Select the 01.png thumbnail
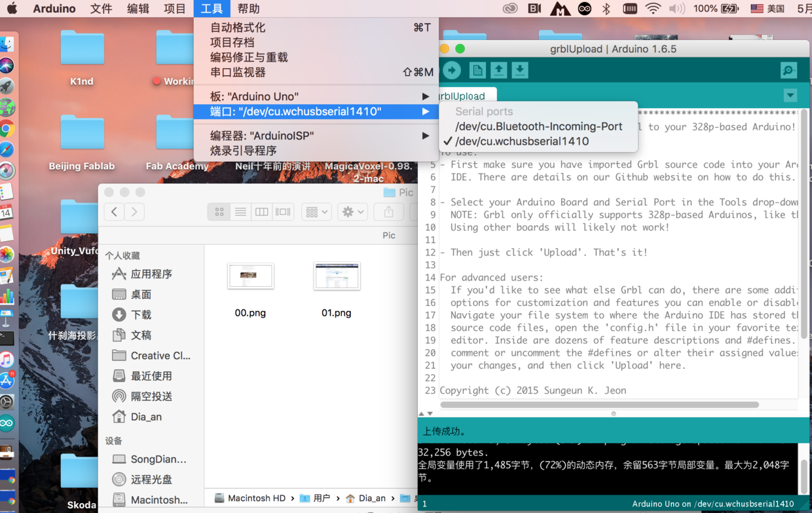 point(337,276)
